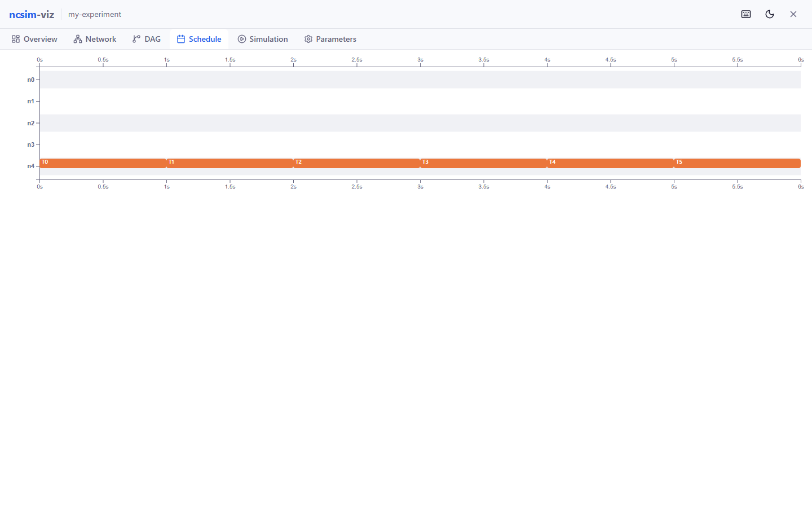Click the 5.5s tick on top axis

[x=738, y=60]
